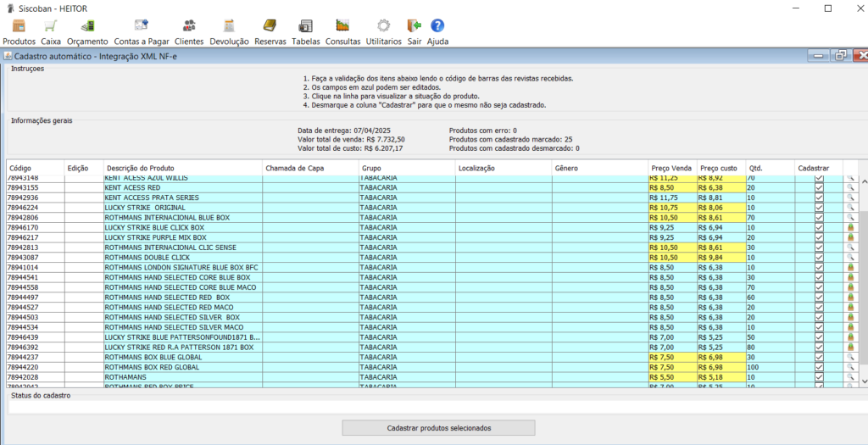Select LUCKY STRIKE BLUE CLICK BOX description
Viewport: 868px width, 445px height.
coord(183,227)
